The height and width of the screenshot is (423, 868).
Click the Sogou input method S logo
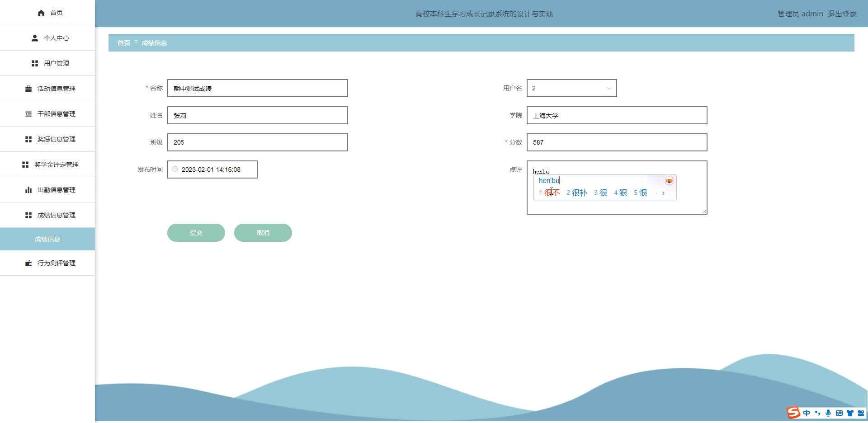point(793,413)
